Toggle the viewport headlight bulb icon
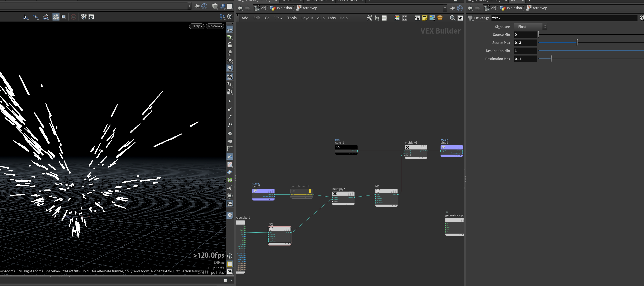The image size is (644, 286). pyautogui.click(x=230, y=68)
